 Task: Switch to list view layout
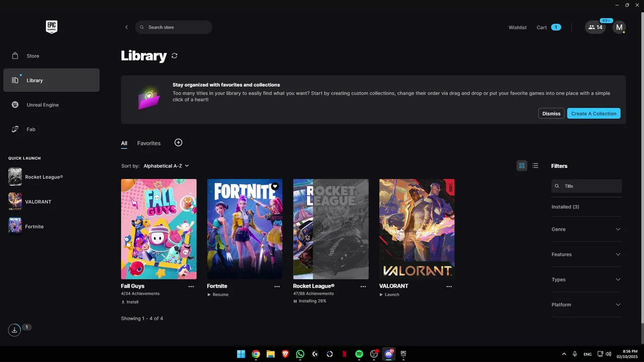click(x=535, y=165)
